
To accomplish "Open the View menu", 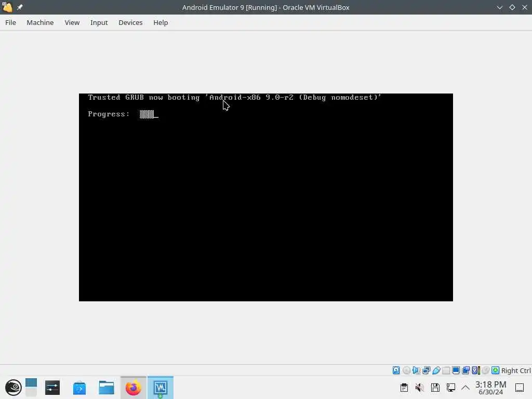I will point(72,22).
